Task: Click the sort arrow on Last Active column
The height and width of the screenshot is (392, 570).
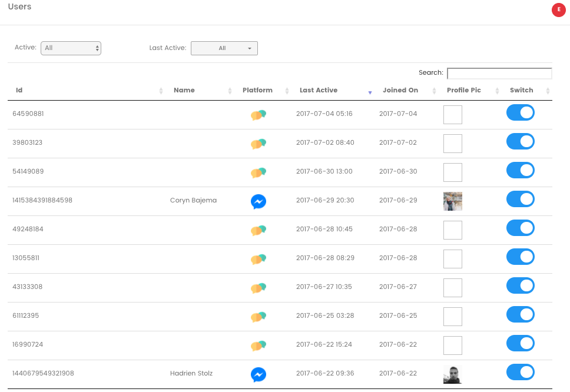Action: click(369, 92)
